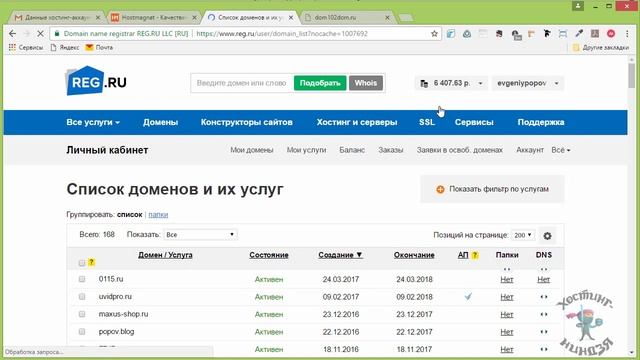This screenshot has height=360, width=640.
Task: Click the help icon next to АП
Action: pyautogui.click(x=475, y=255)
